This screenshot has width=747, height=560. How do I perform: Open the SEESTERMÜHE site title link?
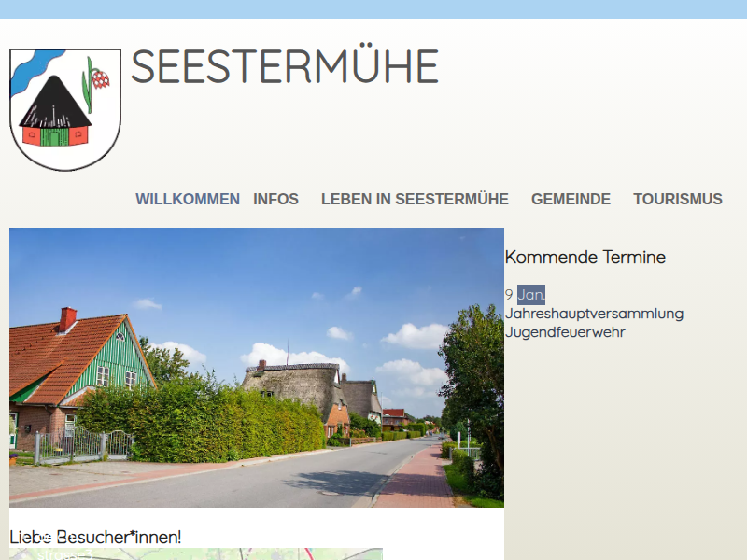285,65
